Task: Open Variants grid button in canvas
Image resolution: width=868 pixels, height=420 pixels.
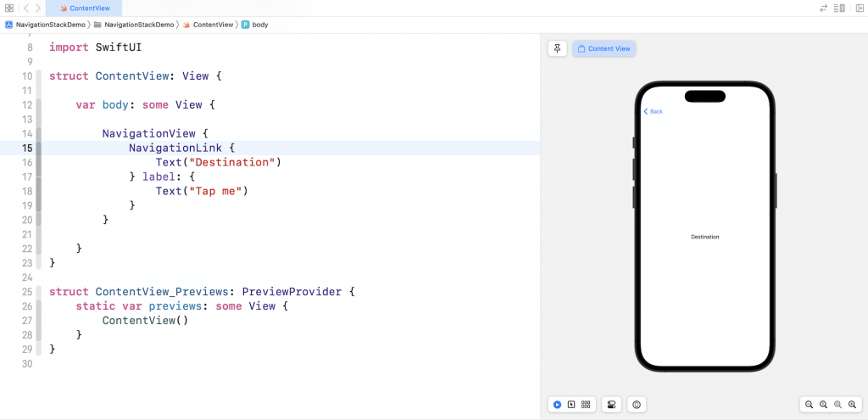Action: 586,405
